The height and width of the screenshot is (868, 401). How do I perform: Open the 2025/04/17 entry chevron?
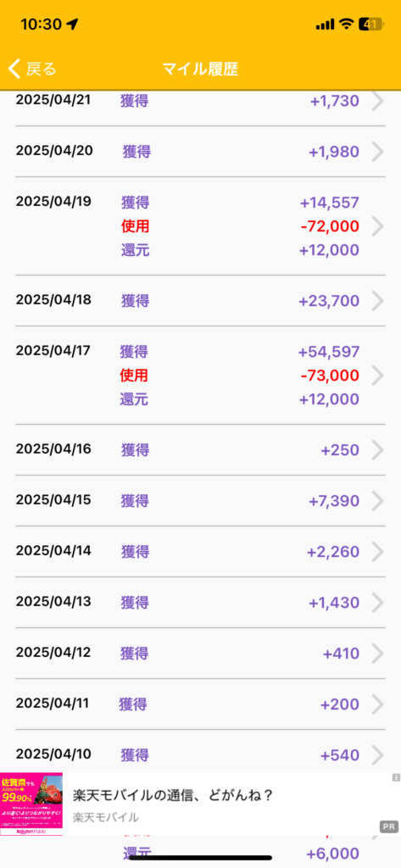click(378, 376)
